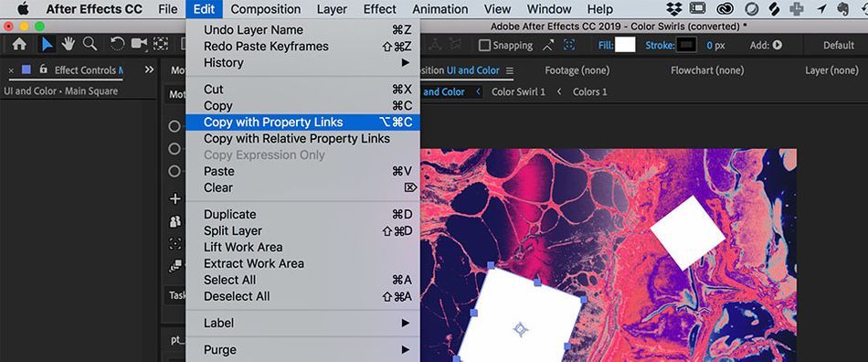Click the focus-frame icon in the Motion panel
Viewport: 868px width, 362px height.
tap(175, 243)
